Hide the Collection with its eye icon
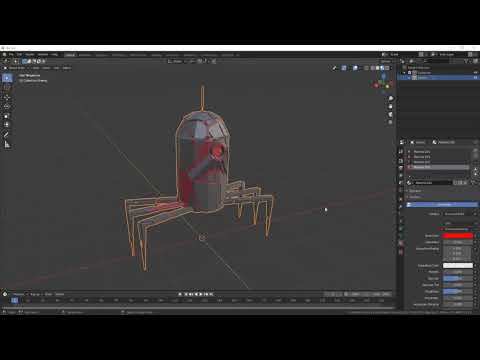 click(x=476, y=72)
